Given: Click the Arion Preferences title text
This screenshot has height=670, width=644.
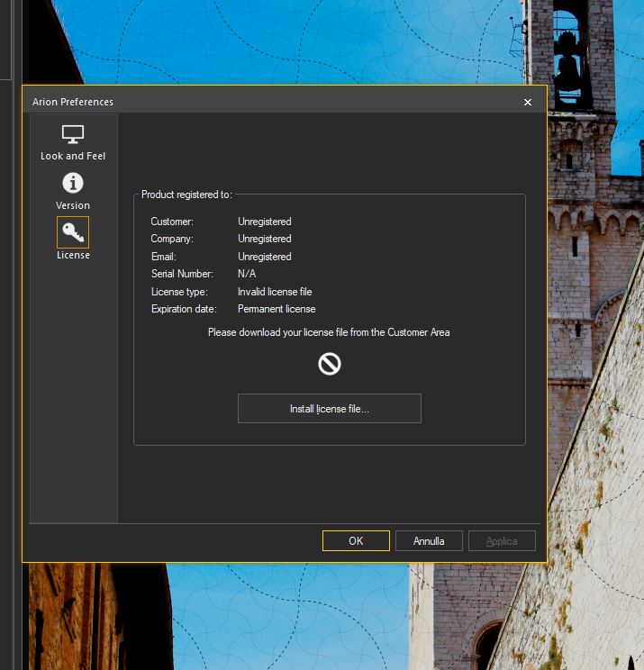Looking at the screenshot, I should coord(73,102).
